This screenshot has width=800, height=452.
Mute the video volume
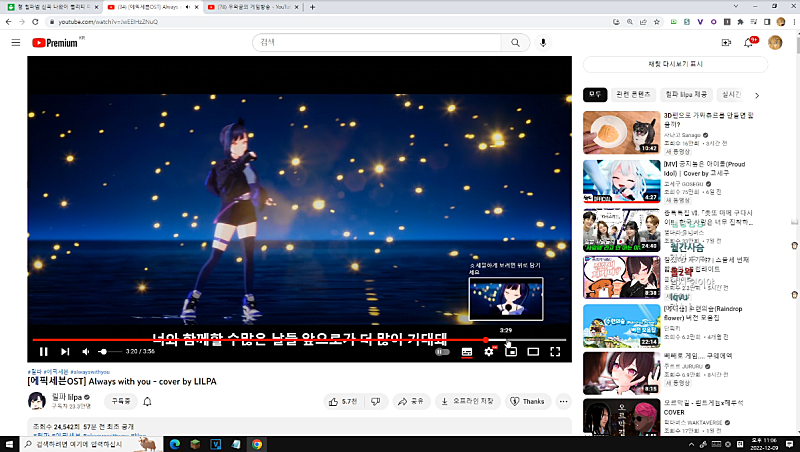point(86,351)
